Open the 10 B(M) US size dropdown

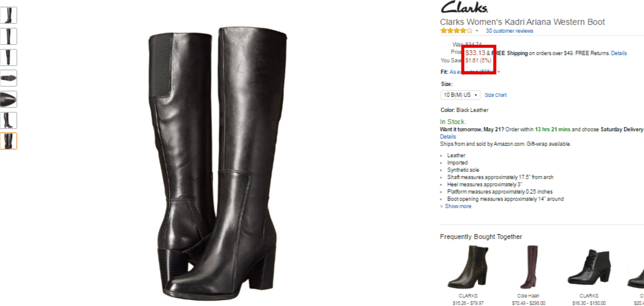point(460,95)
